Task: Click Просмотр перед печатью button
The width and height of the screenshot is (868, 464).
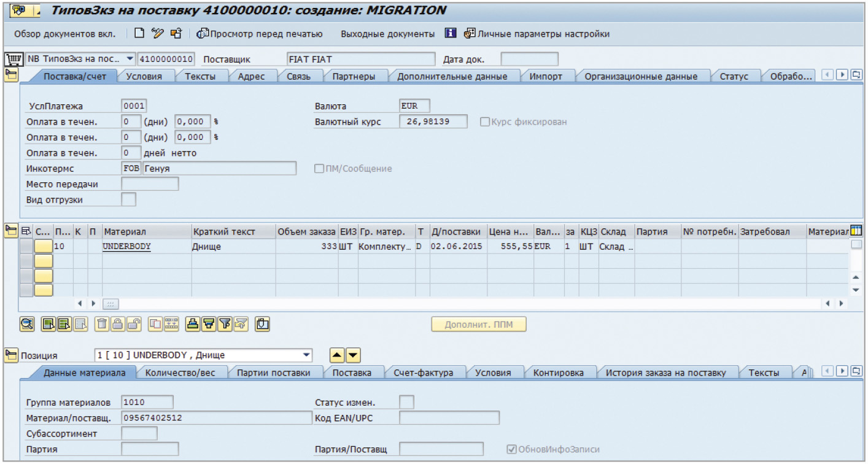Action: (x=260, y=34)
